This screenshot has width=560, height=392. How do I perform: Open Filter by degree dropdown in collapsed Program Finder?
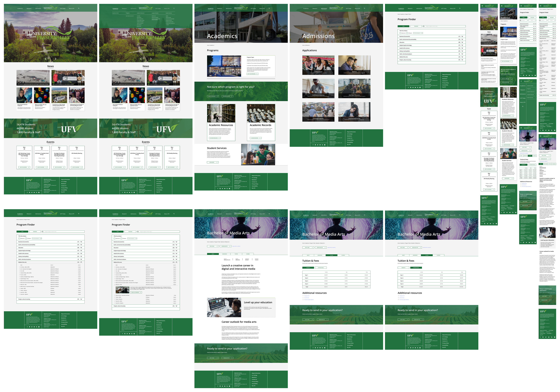(418, 33)
